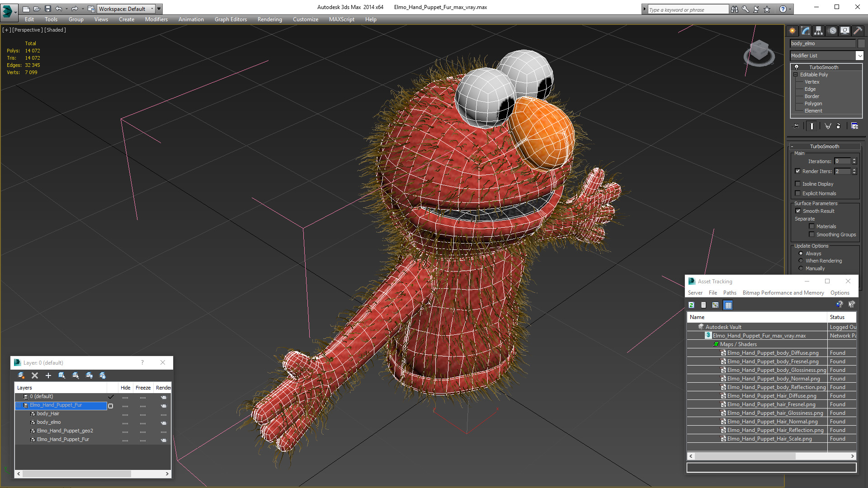
Task: Click Status Log icon in Asset Tracking
Action: click(703, 305)
